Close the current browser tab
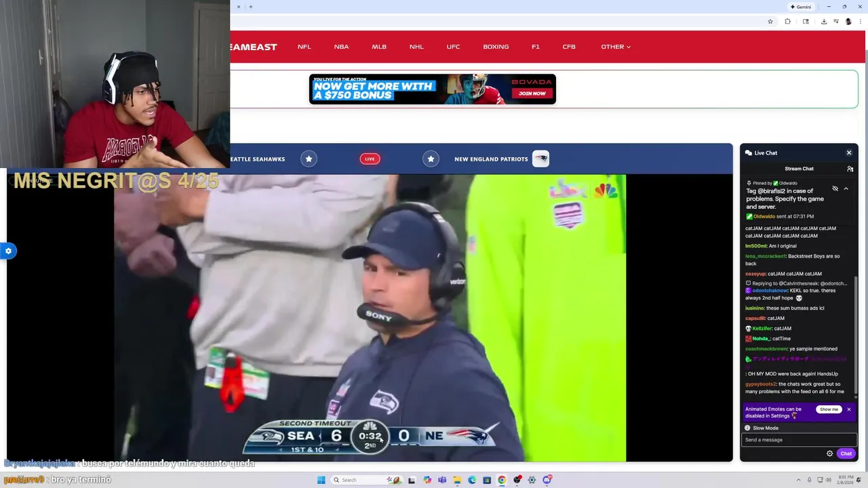Screen dimensions: 868x488 tap(238, 7)
